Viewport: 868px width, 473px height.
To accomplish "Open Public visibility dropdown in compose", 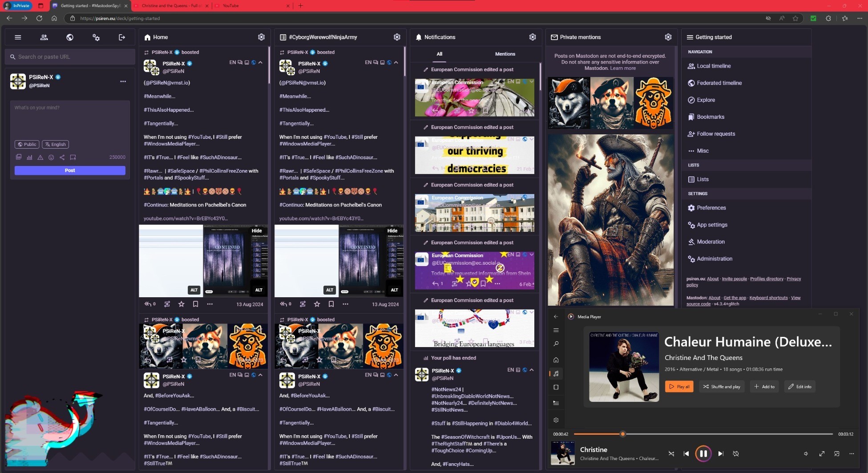I will point(27,144).
